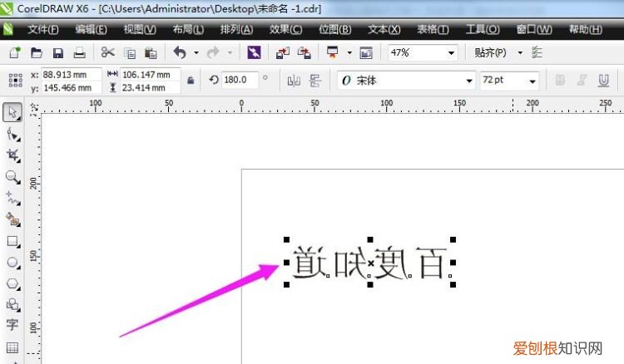Open the 编辑(E) menu

click(x=92, y=29)
